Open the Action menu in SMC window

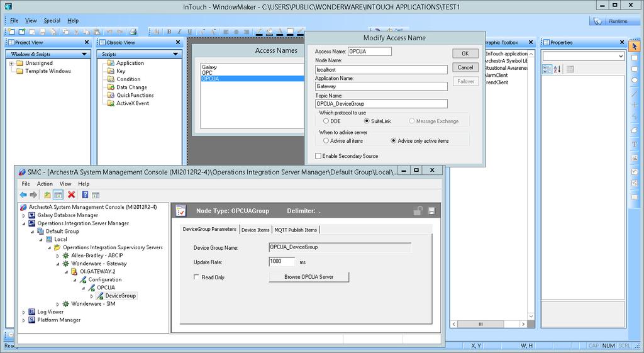point(45,184)
